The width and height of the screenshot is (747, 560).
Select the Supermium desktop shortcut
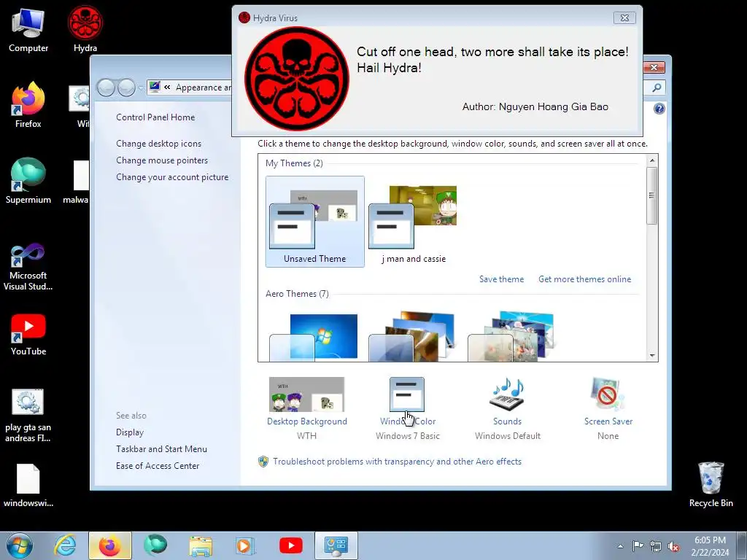pyautogui.click(x=28, y=181)
